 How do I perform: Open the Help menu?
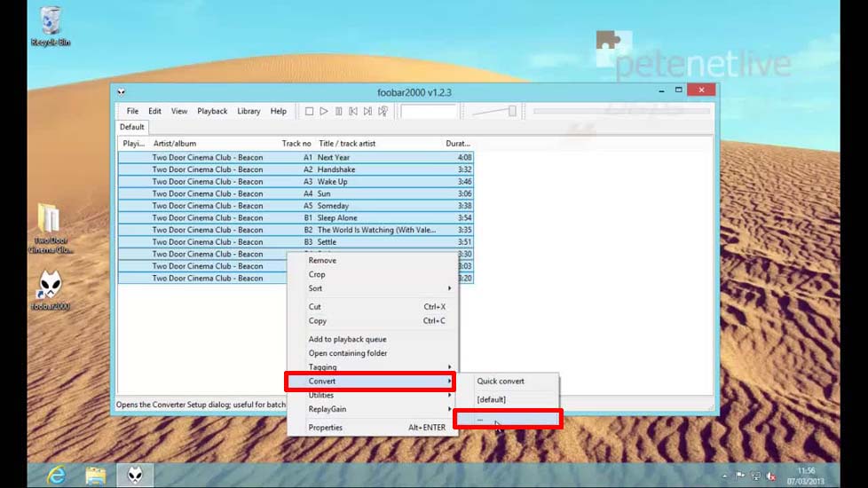point(279,111)
